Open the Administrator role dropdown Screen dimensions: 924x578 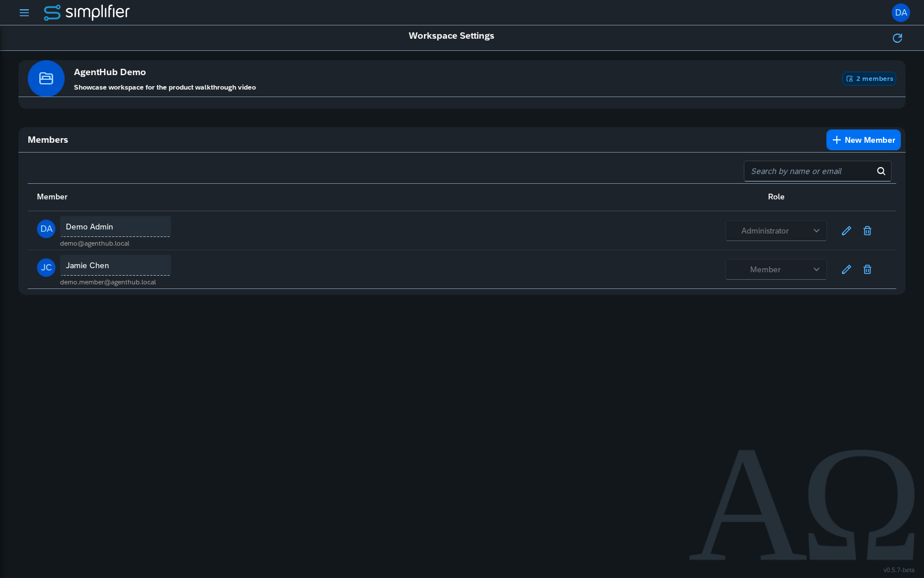[x=776, y=231]
